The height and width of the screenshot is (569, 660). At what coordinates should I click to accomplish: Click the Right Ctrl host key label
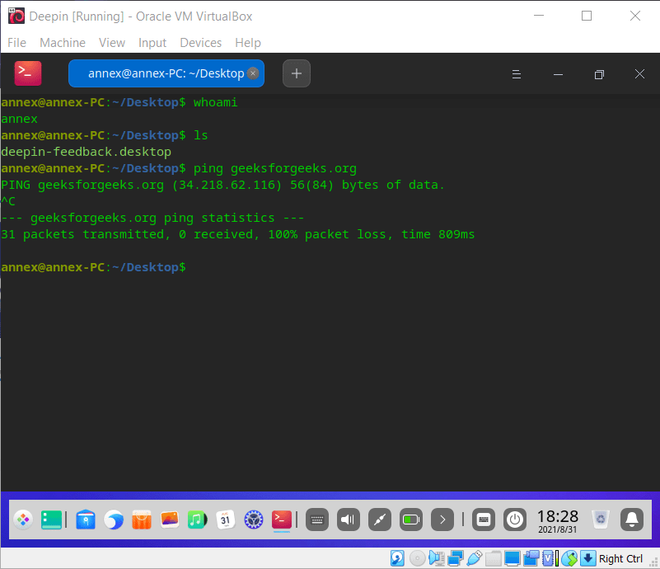pyautogui.click(x=620, y=559)
